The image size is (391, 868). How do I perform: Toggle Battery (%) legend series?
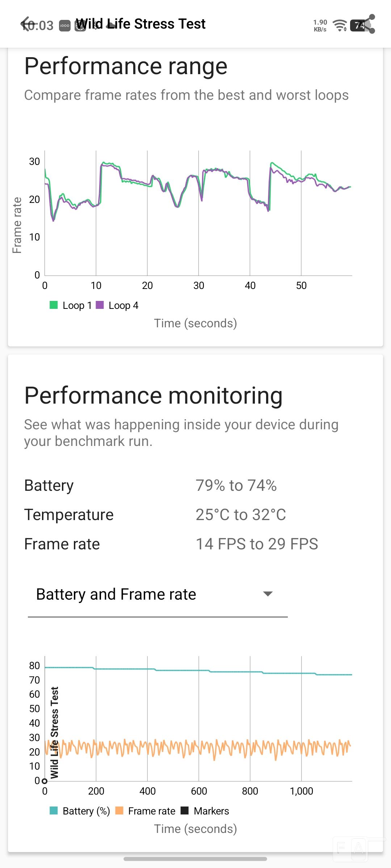[x=80, y=811]
